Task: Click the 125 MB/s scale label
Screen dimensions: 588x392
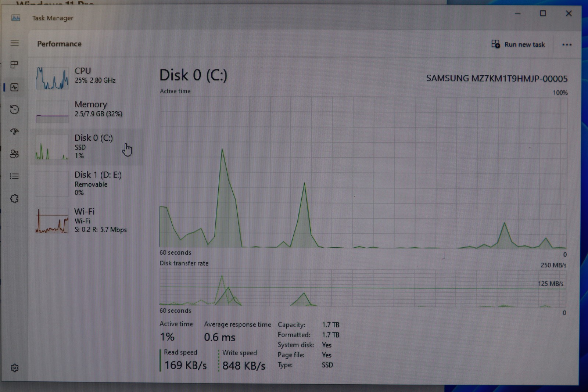Action: (x=551, y=284)
